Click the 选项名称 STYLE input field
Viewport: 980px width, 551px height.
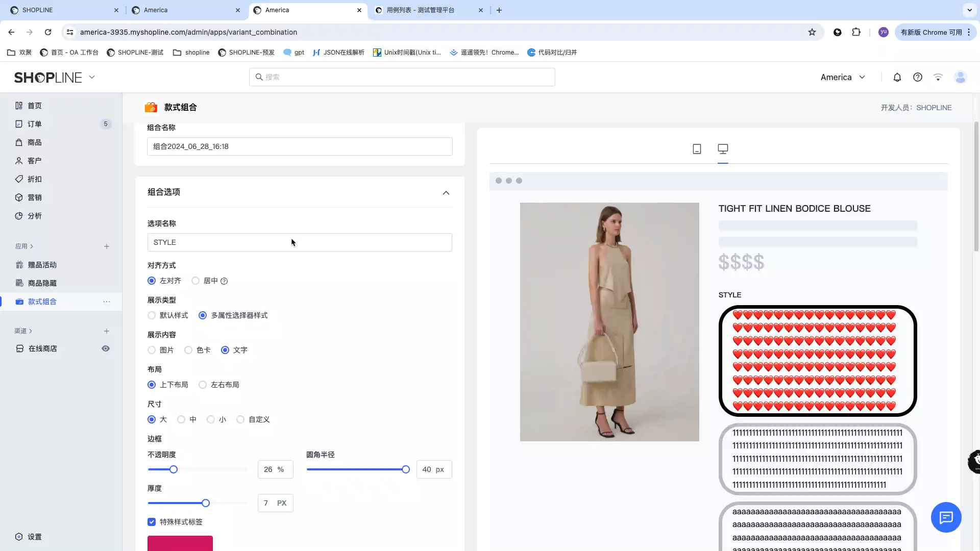[300, 242]
